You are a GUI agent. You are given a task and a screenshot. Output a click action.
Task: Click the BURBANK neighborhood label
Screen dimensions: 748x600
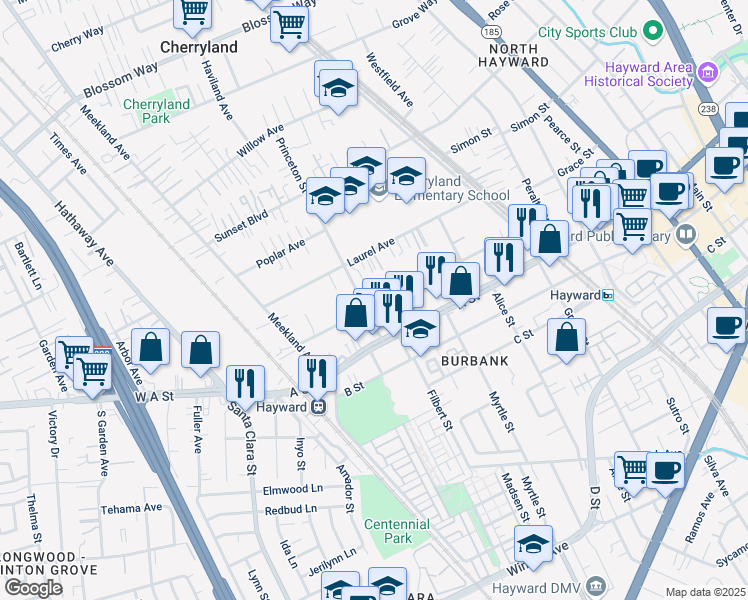475,361
